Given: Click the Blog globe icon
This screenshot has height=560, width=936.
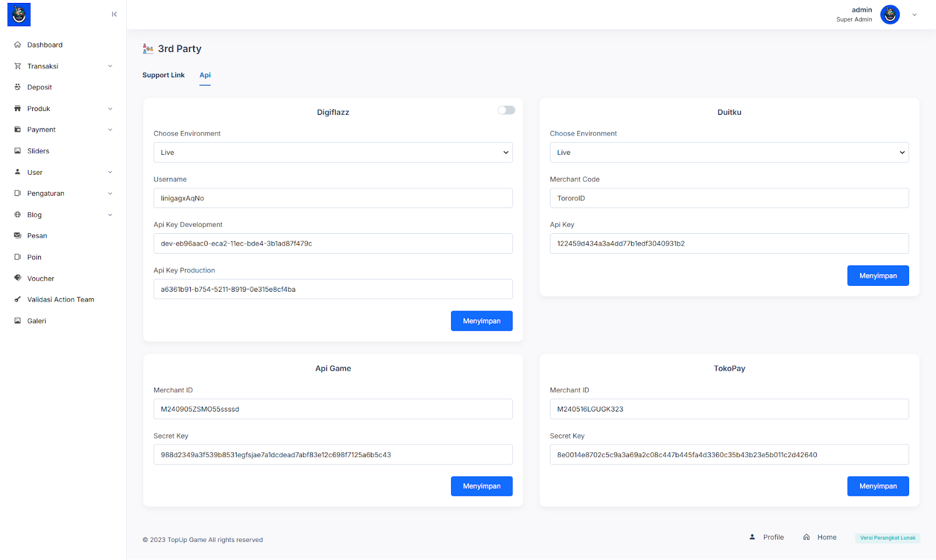Looking at the screenshot, I should pyautogui.click(x=18, y=215).
